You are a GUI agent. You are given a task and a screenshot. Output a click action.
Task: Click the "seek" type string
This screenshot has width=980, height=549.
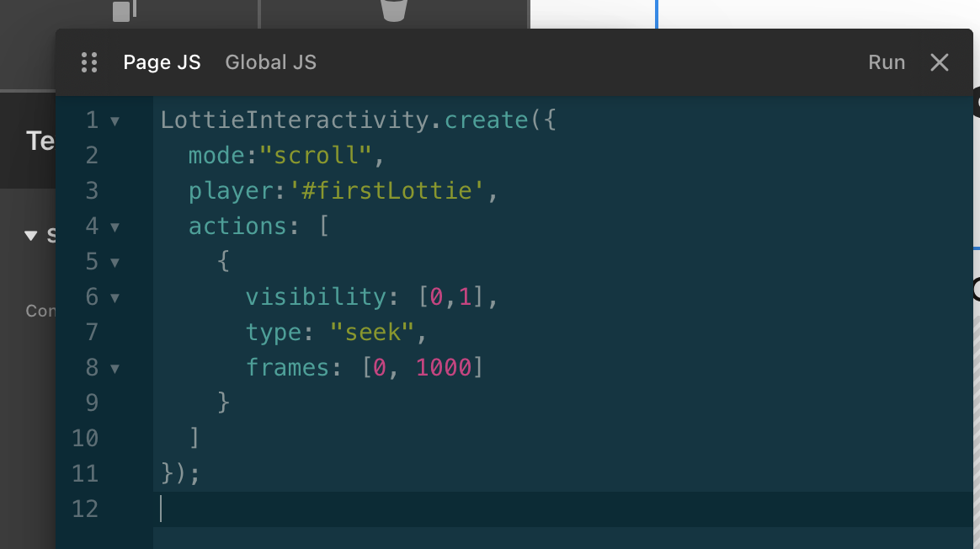tap(369, 333)
